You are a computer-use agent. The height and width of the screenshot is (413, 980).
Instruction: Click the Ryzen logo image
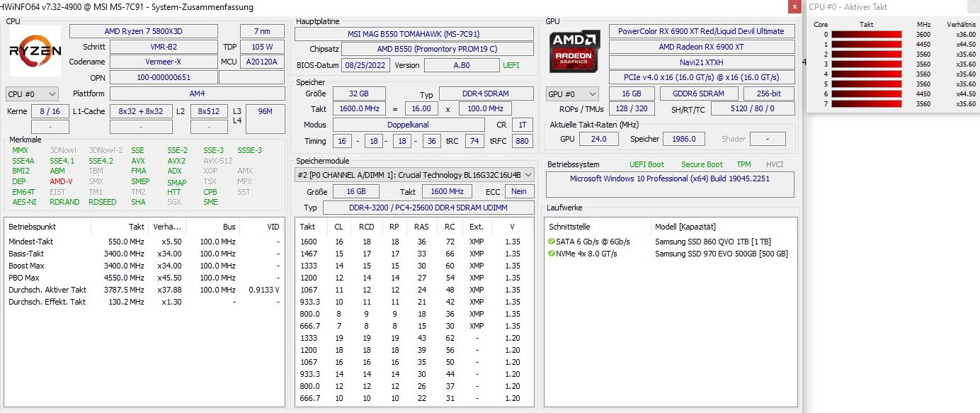[35, 51]
